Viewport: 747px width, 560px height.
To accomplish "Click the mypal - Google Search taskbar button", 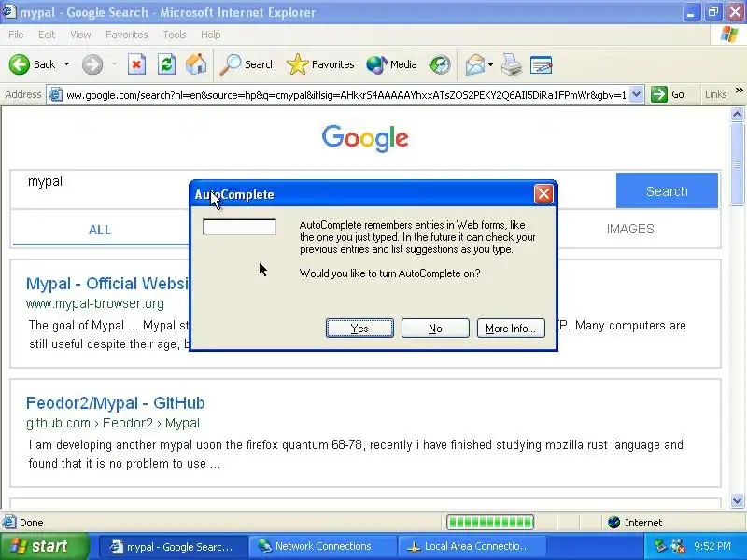I will click(174, 546).
